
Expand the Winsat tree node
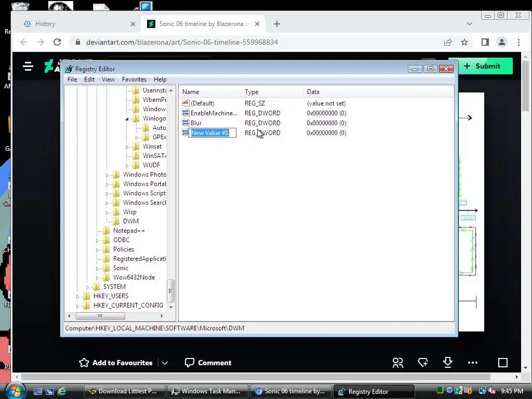pos(127,147)
